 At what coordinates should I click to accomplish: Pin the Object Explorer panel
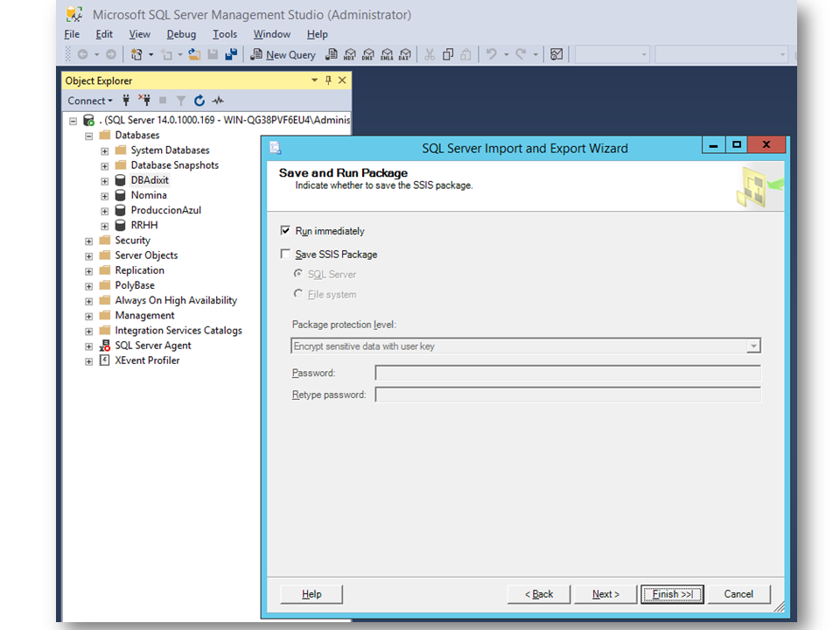(x=329, y=80)
